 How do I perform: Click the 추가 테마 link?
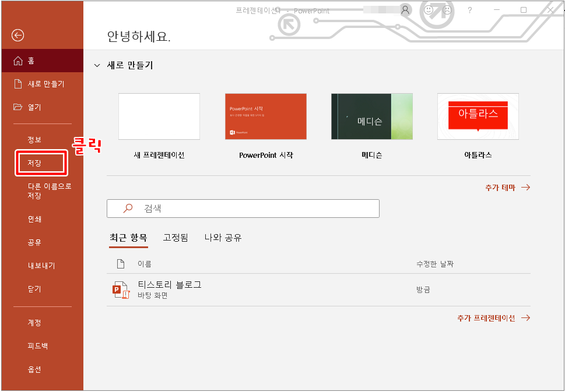coord(507,187)
